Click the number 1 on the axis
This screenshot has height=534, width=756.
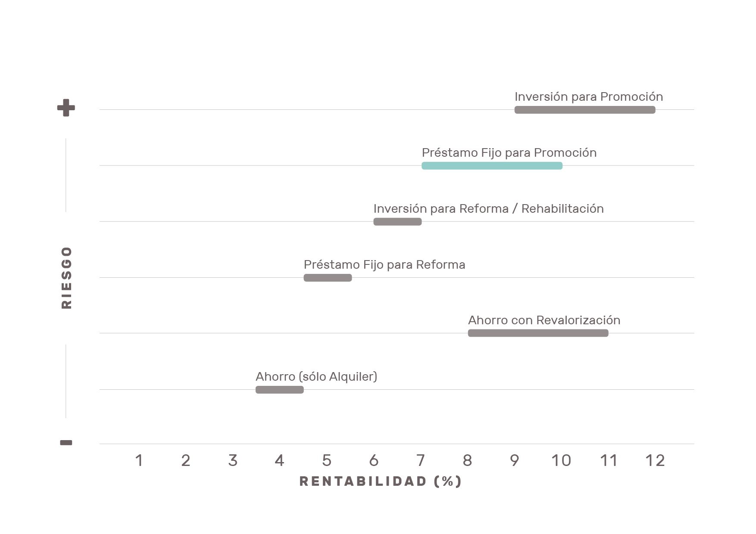coord(139,461)
